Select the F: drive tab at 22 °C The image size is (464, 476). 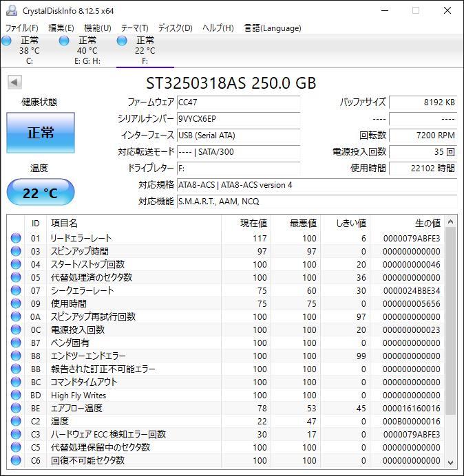click(x=145, y=50)
